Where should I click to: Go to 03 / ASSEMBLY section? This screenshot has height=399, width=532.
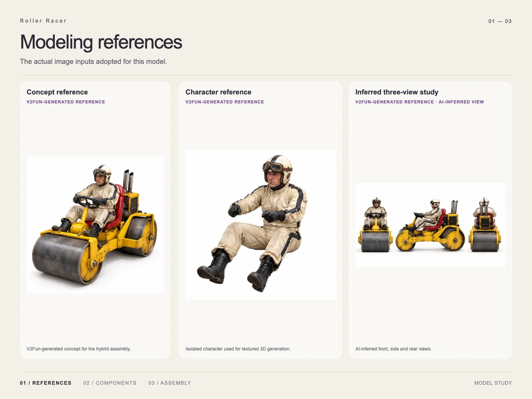point(170,383)
